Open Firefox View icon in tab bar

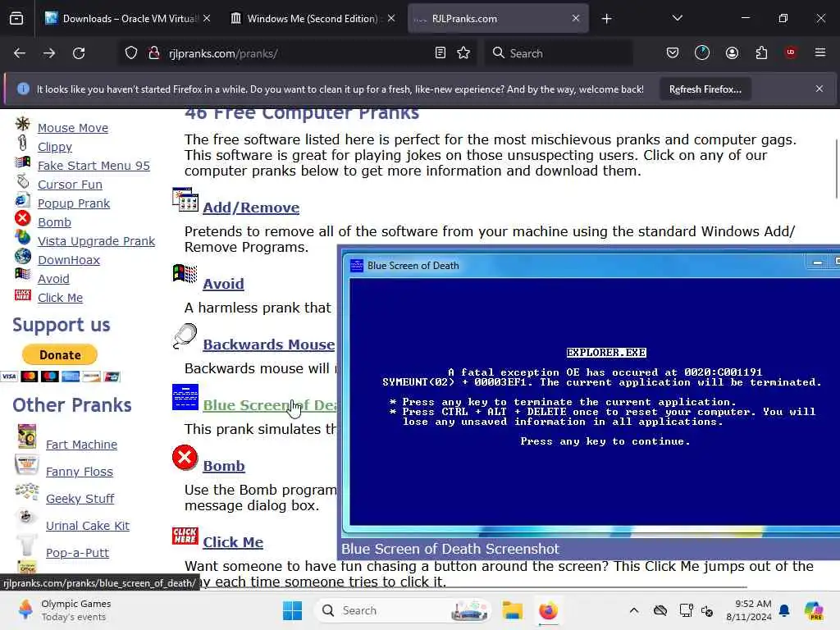coord(16,19)
